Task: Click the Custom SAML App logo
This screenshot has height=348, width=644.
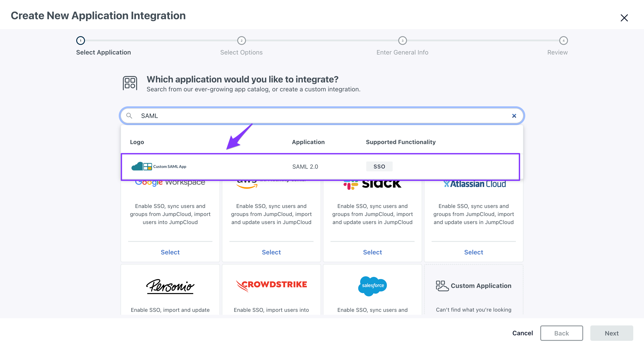Action: pyautogui.click(x=159, y=166)
